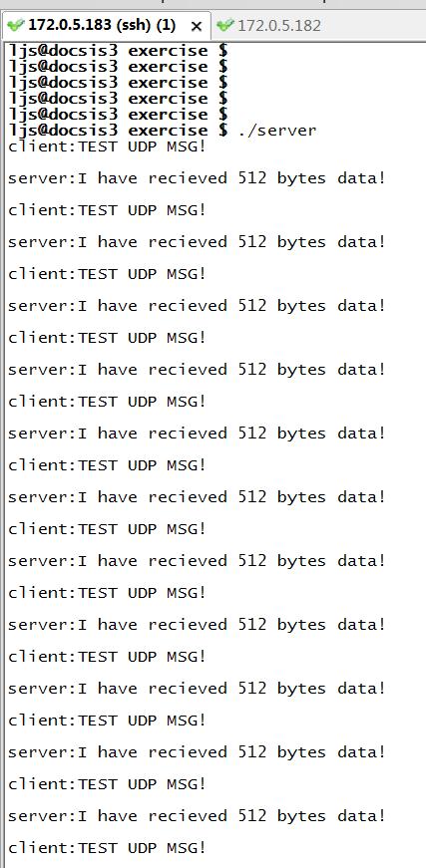Screen dimensions: 426x868
Task: Click the first client:TEST UDP MSG! line
Action: [x=107, y=147]
